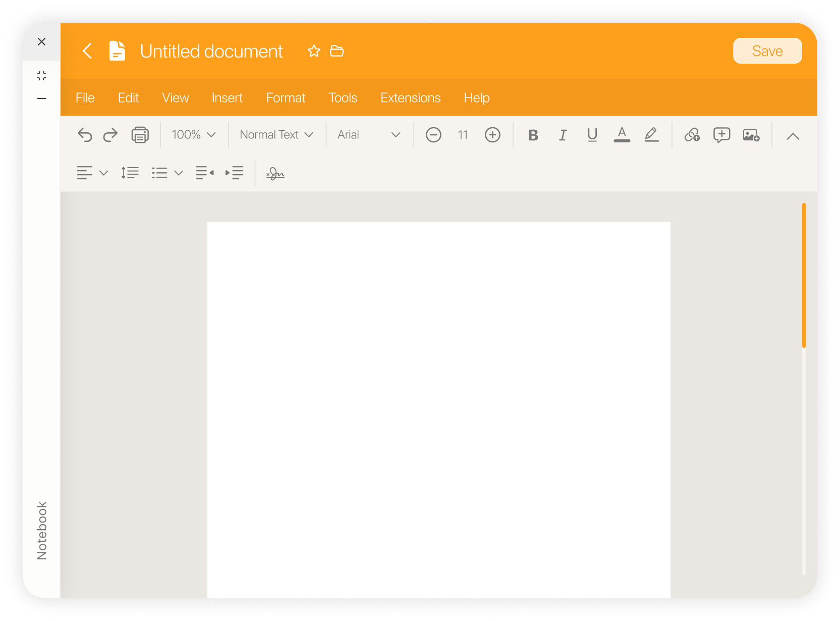The height and width of the screenshot is (621, 840).
Task: Expand the Arial font dropdown
Action: coord(369,135)
